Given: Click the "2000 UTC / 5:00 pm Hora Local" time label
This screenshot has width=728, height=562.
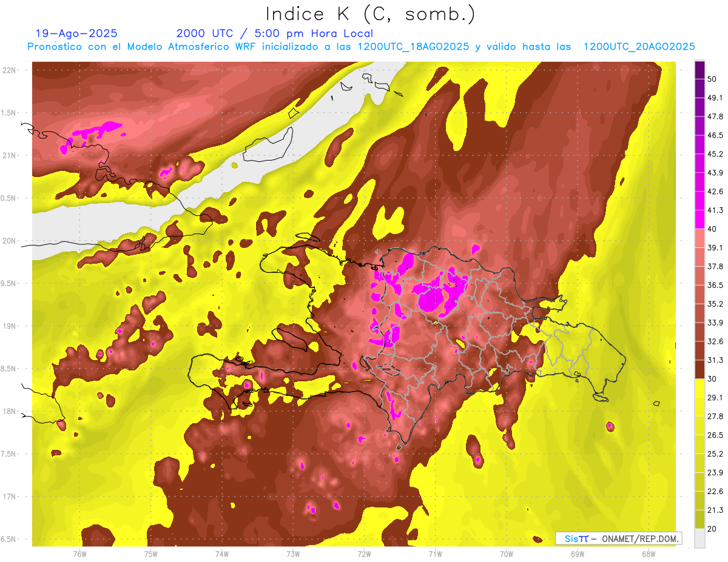Looking at the screenshot, I should click(x=274, y=33).
